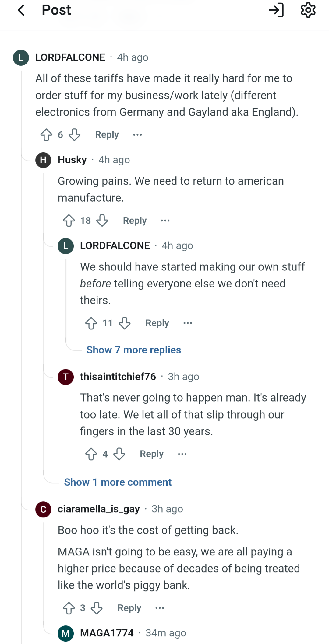
Task: Tap the back arrow icon
Action: click(x=21, y=10)
